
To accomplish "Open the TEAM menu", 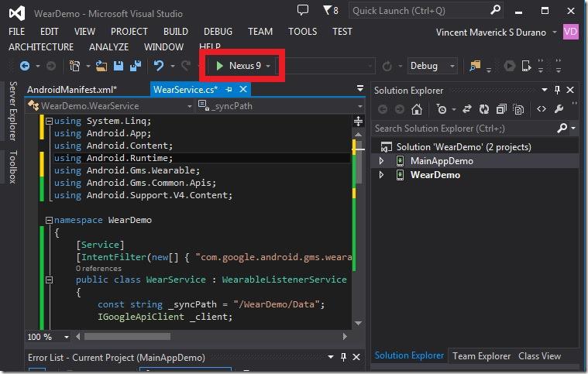I will click(x=260, y=32).
